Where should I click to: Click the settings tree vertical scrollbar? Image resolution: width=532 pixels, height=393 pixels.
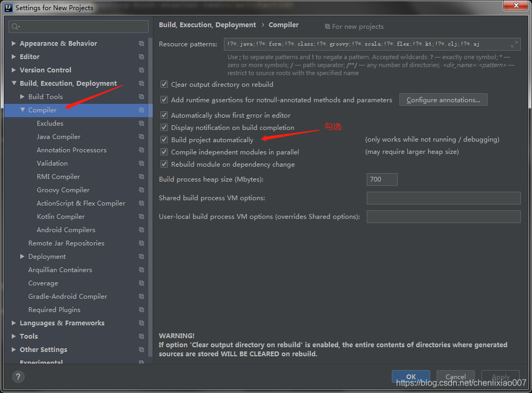click(x=150, y=196)
